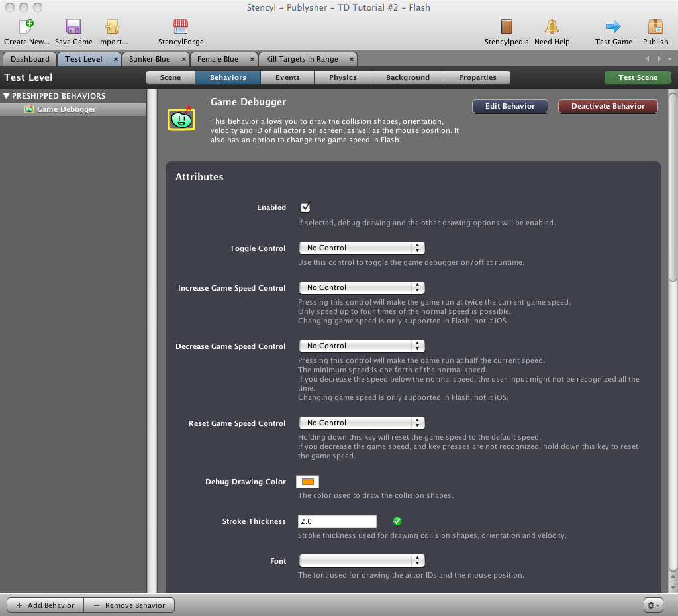This screenshot has width=678, height=616.
Task: Click the Import toolbar icon
Action: [113, 26]
